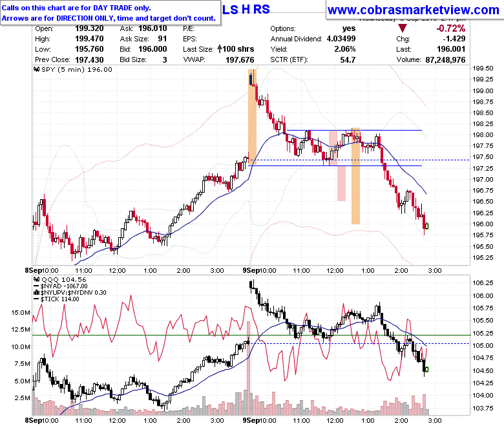The height and width of the screenshot is (426, 504).
Task: Click the Bid value 196.000
Action: (x=152, y=49)
